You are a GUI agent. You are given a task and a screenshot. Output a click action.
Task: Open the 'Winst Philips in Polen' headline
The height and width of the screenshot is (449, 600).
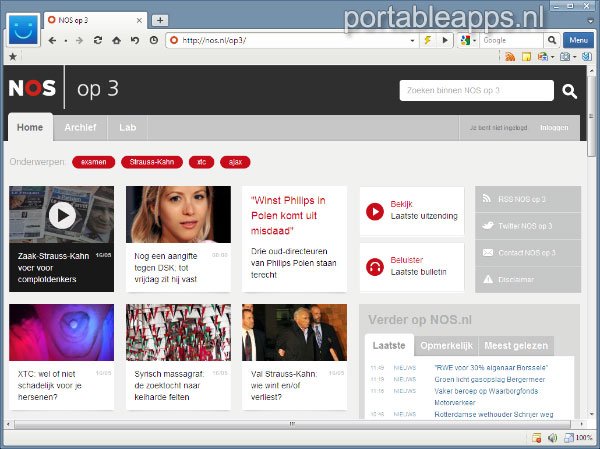tap(288, 216)
